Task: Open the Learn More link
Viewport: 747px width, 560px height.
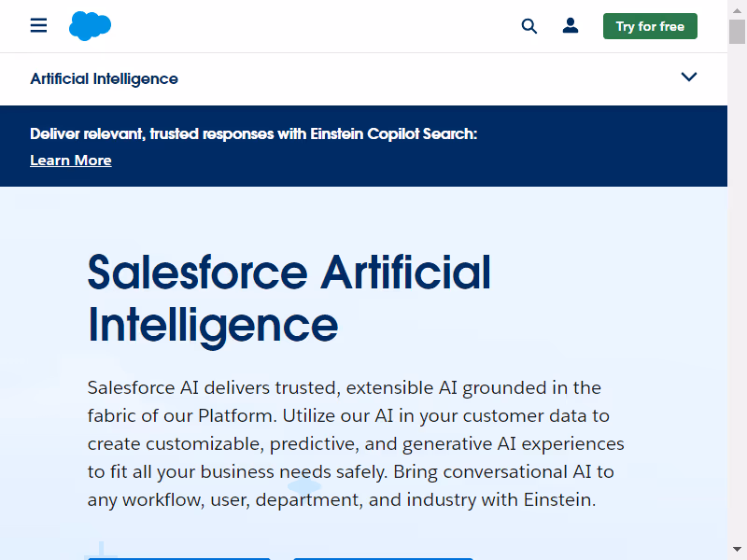Action: click(70, 160)
